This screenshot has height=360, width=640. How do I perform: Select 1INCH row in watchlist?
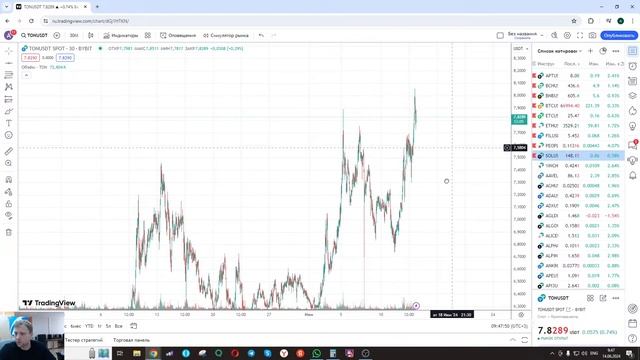[x=578, y=166]
